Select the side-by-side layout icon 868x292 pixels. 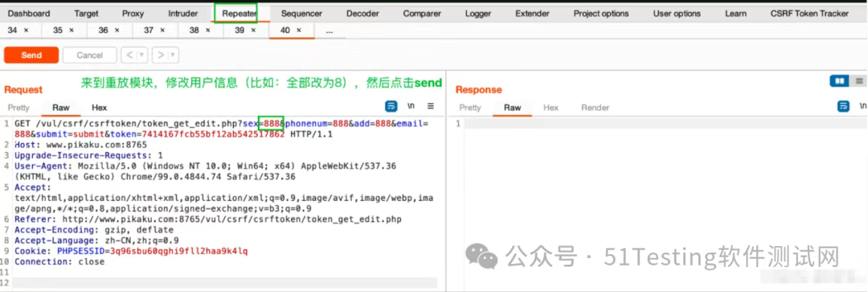coord(840,81)
